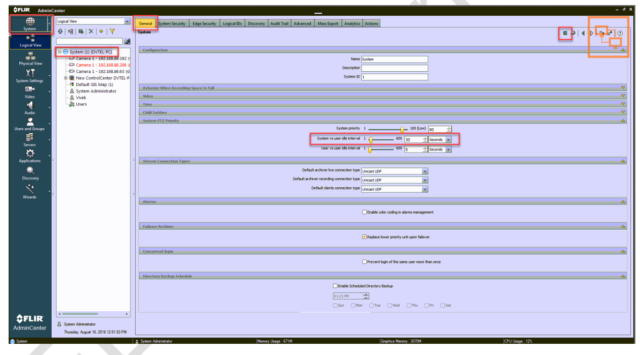This screenshot has width=644, height=355.
Task: Select the Video camera sidebar icon
Action: tap(29, 88)
